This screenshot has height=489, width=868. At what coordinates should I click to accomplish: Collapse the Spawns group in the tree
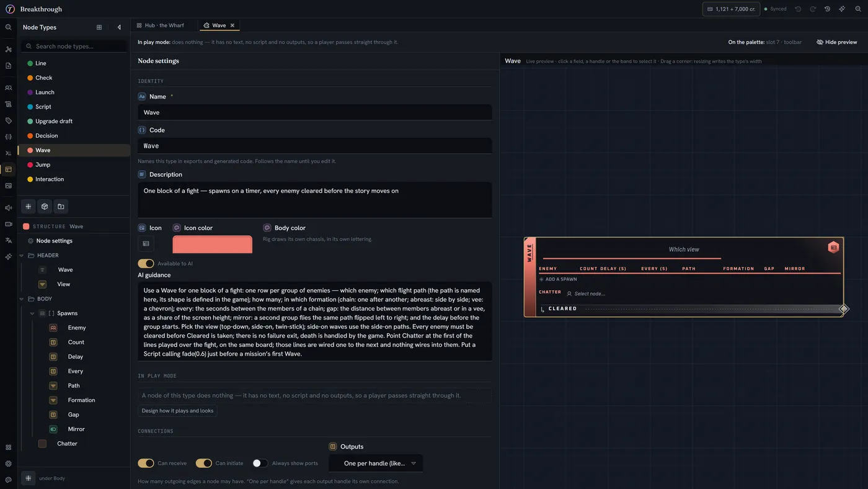(32, 313)
